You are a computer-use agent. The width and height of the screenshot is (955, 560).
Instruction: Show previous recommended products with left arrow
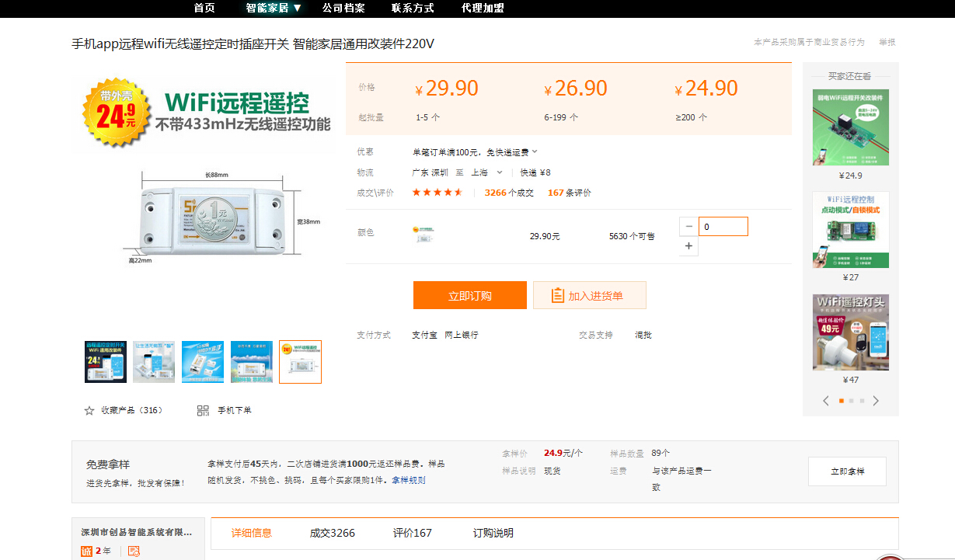(x=826, y=401)
